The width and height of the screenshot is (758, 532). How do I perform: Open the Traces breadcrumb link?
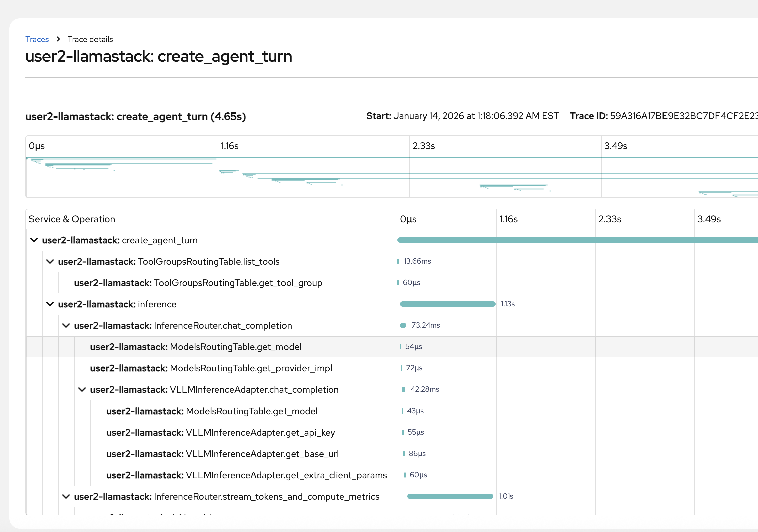pyautogui.click(x=37, y=39)
